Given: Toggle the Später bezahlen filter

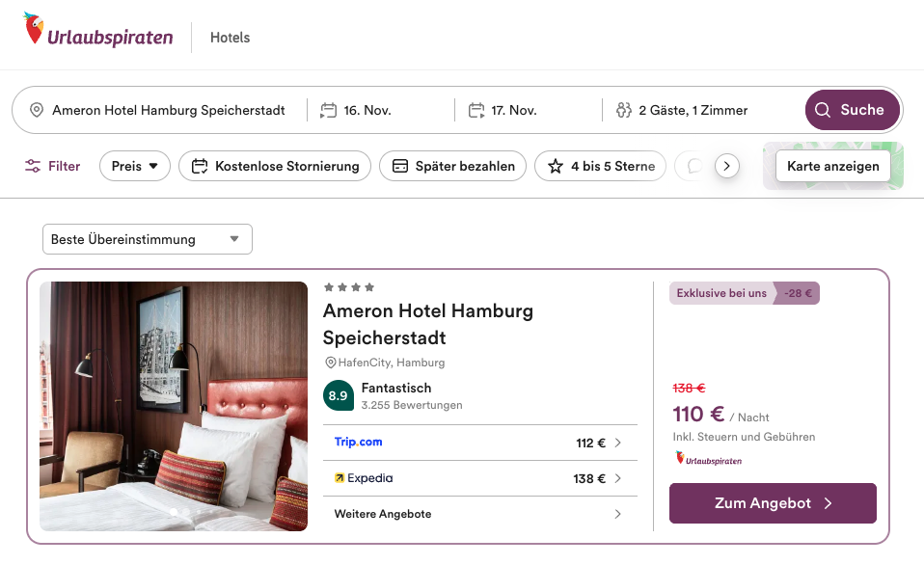Looking at the screenshot, I should click(x=453, y=166).
